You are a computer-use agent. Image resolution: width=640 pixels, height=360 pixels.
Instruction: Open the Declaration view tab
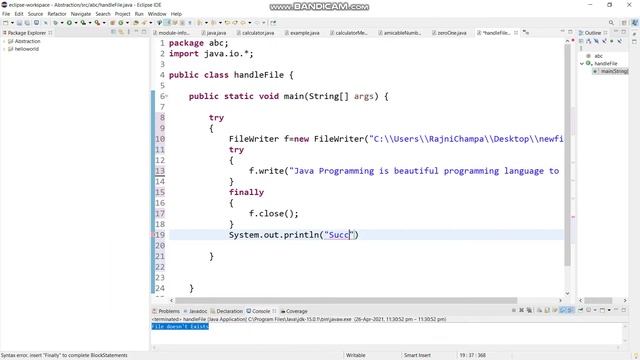coord(227,311)
